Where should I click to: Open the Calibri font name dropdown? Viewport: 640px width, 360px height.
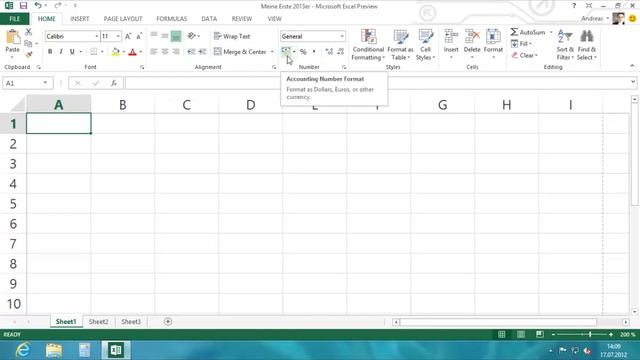[x=97, y=36]
